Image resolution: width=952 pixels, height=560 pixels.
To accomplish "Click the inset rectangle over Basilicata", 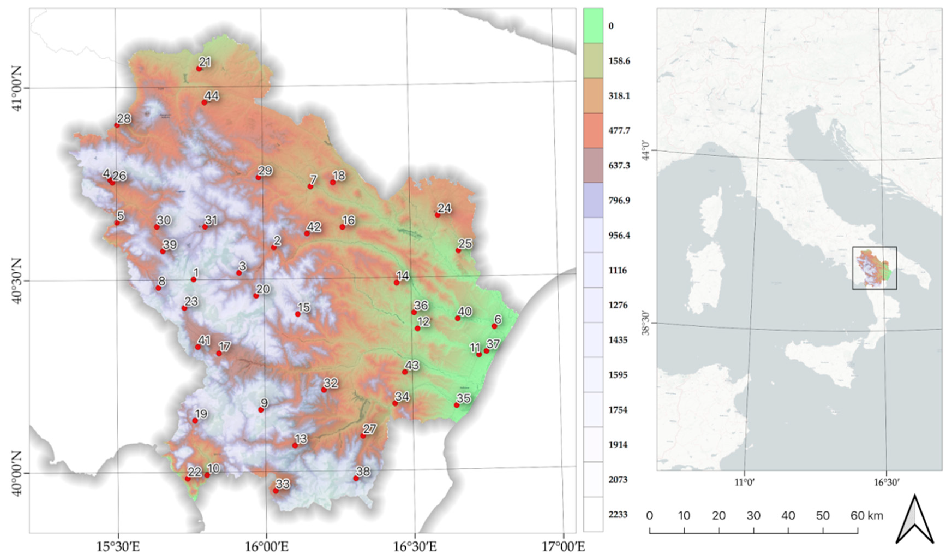I will point(875,268).
